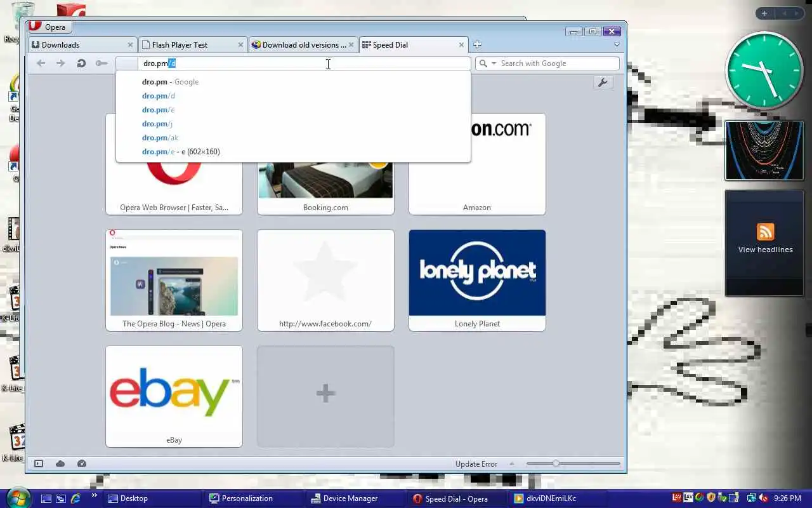The width and height of the screenshot is (812, 508).
Task: Expand the view options arrow near zoom
Action: (512, 464)
